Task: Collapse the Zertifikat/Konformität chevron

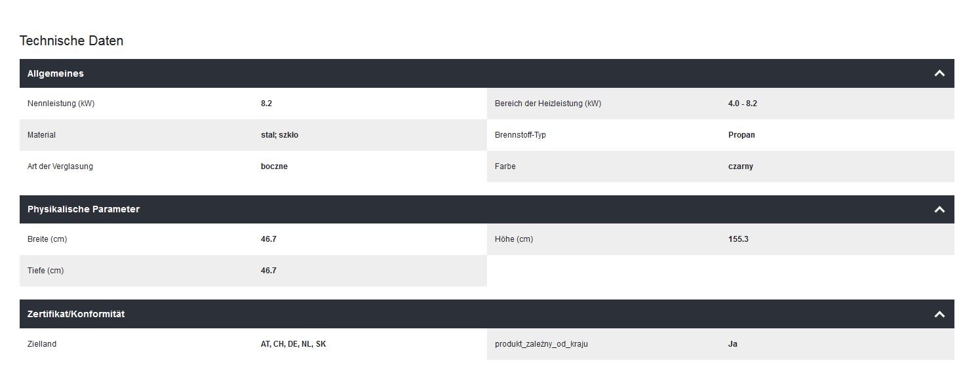Action: (x=939, y=315)
